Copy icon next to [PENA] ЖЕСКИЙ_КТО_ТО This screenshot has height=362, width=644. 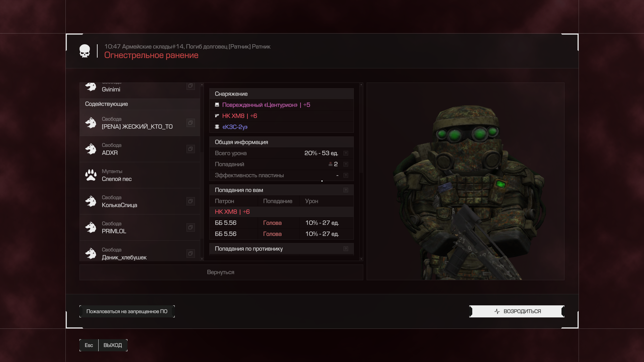[x=191, y=123]
